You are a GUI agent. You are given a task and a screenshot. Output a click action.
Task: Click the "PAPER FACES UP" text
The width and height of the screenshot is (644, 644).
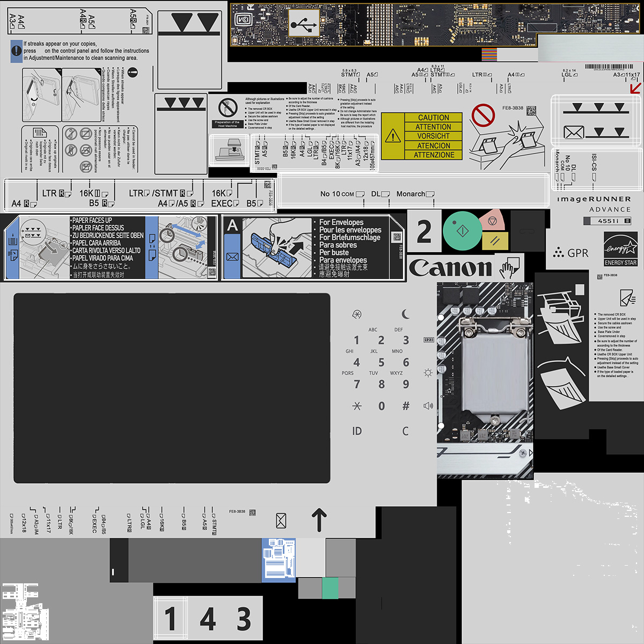point(92,221)
